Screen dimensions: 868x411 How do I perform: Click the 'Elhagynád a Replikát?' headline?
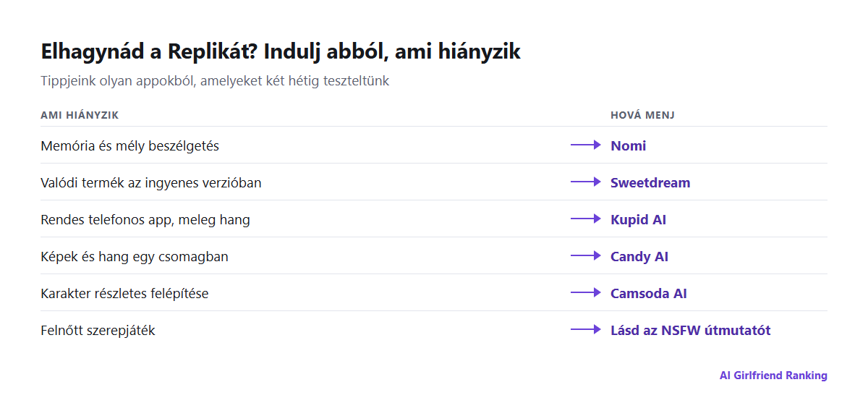281,51
